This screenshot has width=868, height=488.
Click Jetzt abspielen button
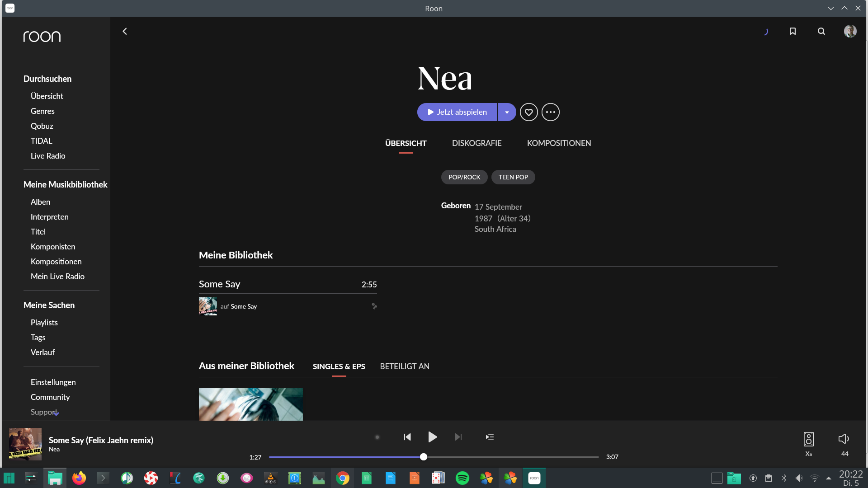[x=457, y=112]
